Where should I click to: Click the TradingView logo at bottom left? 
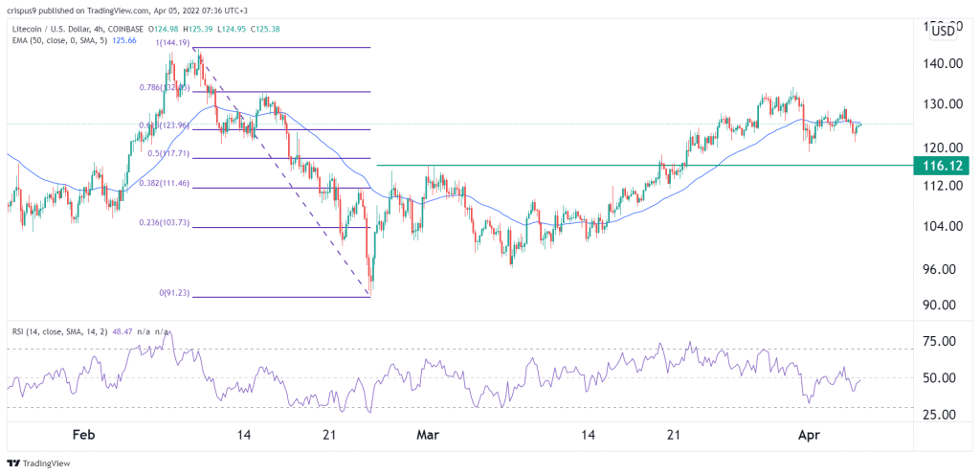point(38,464)
